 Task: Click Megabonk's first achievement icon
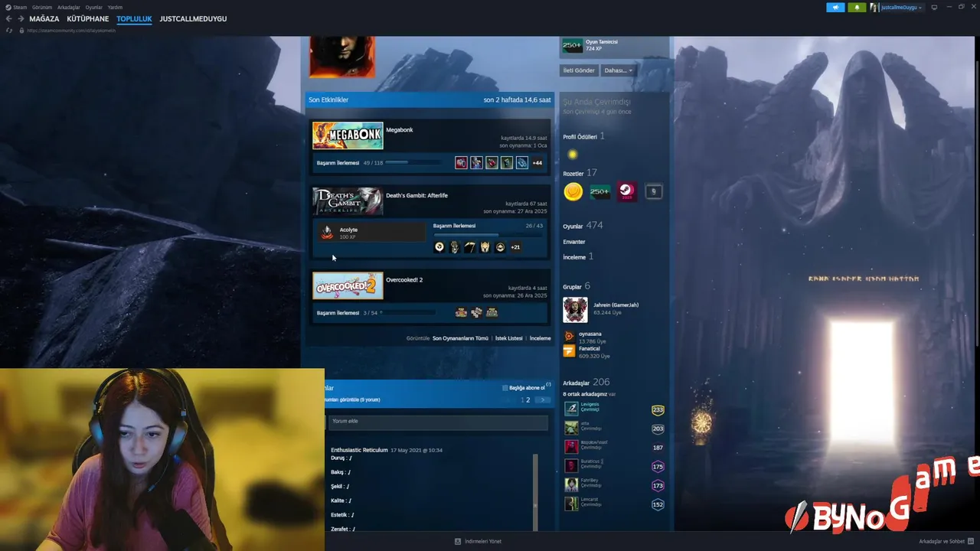pyautogui.click(x=461, y=163)
